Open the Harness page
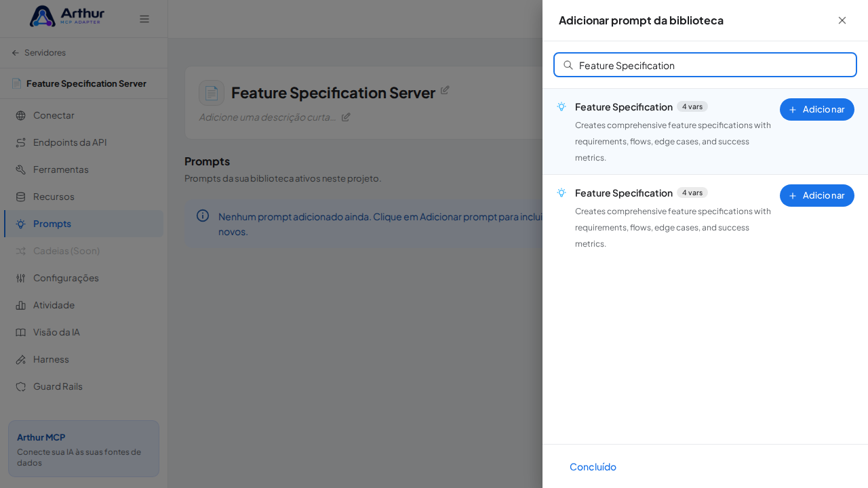The width and height of the screenshot is (868, 488). click(x=83, y=359)
